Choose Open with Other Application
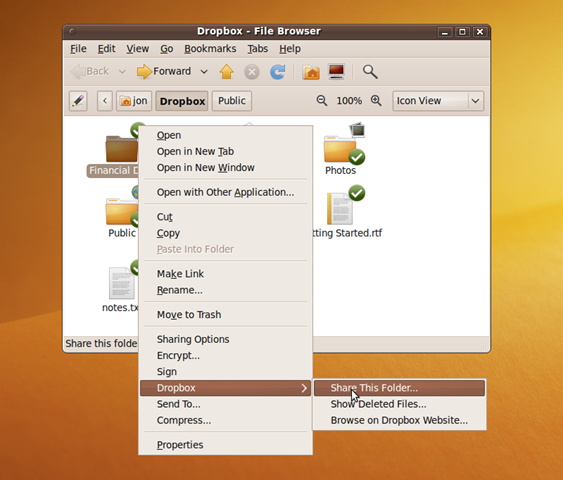 tap(225, 192)
